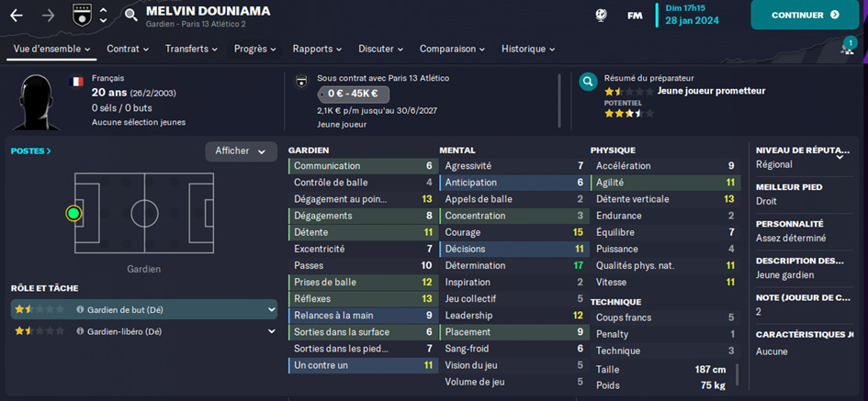The image size is (868, 401).
Task: Open search with the magnifying glass icon
Action: [x=130, y=15]
